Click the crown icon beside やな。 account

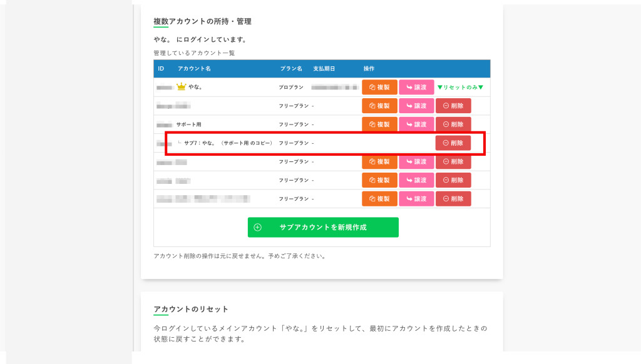(180, 87)
